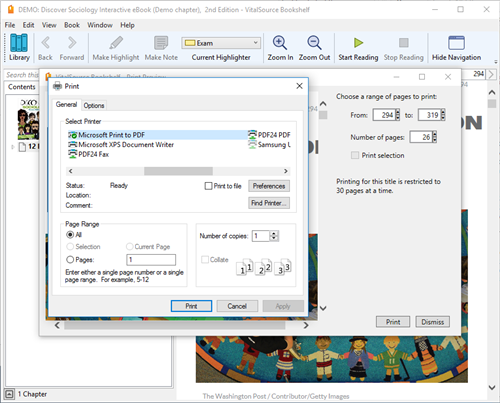
Task: Expand the chapter 12 tree node
Action: [13, 147]
